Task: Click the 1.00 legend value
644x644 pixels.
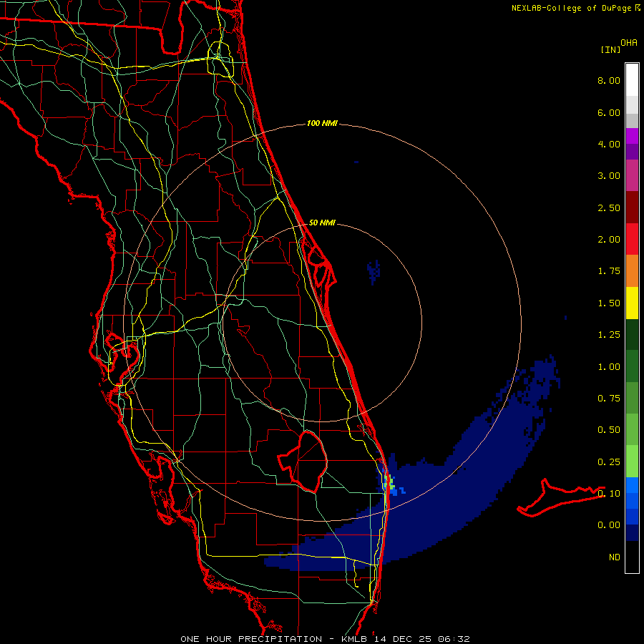Action: (609, 367)
